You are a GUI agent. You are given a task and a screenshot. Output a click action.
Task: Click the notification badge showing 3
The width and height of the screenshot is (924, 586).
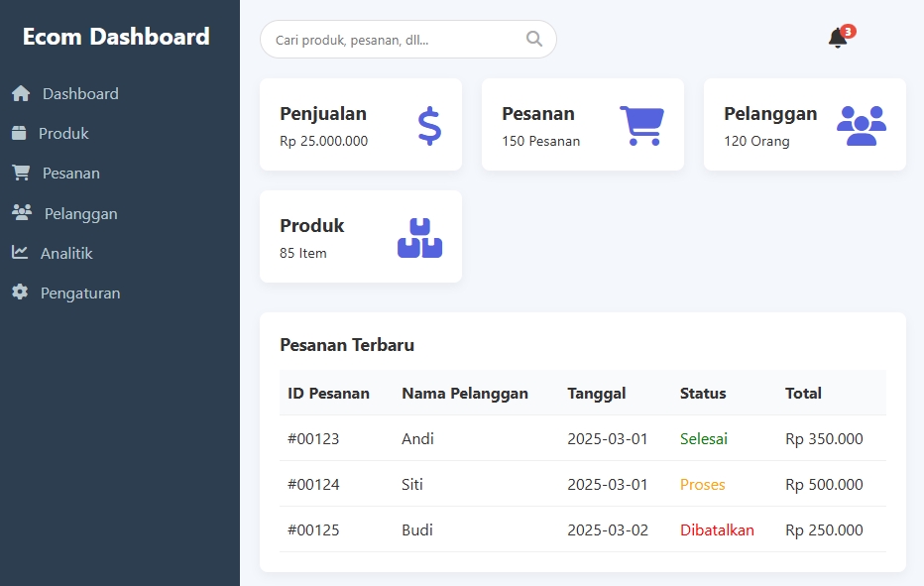point(849,30)
